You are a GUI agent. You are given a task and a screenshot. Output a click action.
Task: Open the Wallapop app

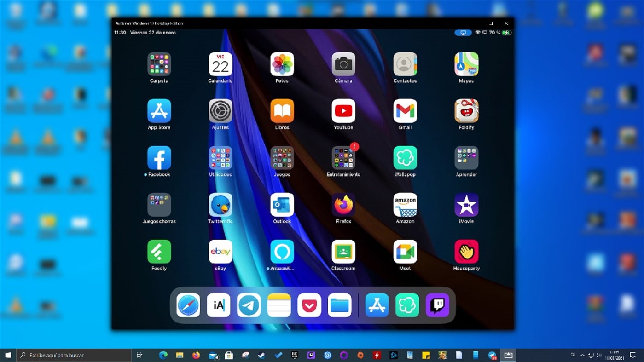click(405, 157)
